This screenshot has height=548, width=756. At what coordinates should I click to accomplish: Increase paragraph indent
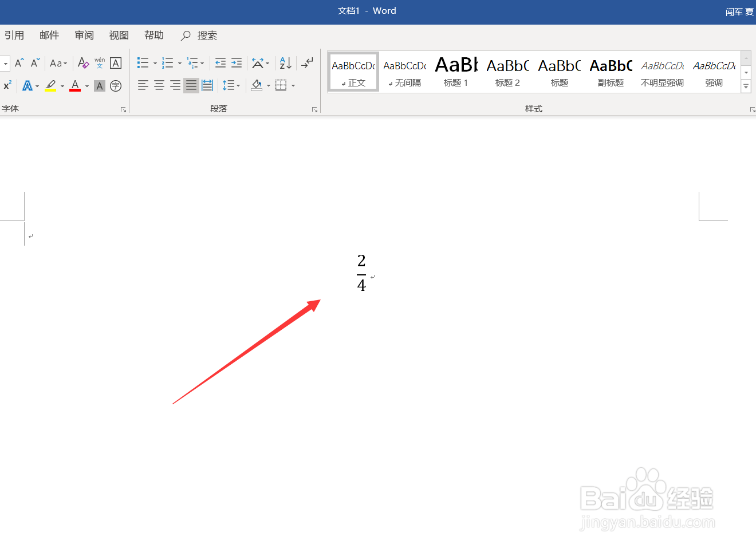(x=237, y=63)
